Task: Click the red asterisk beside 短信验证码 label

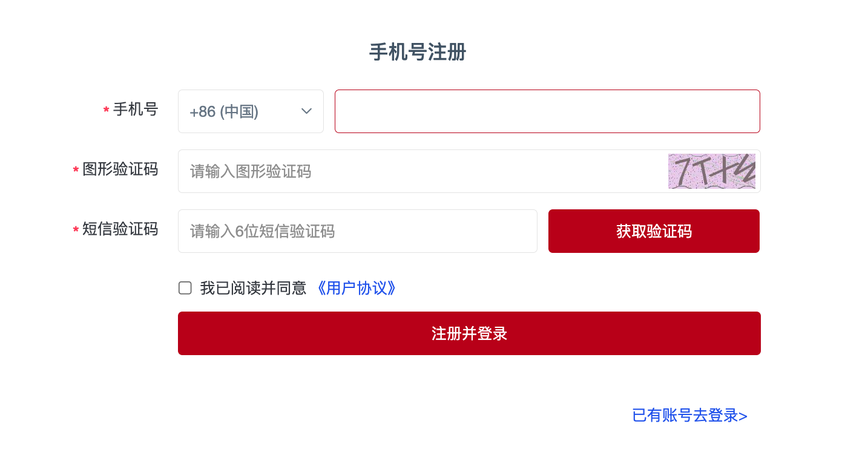Action: tap(75, 230)
